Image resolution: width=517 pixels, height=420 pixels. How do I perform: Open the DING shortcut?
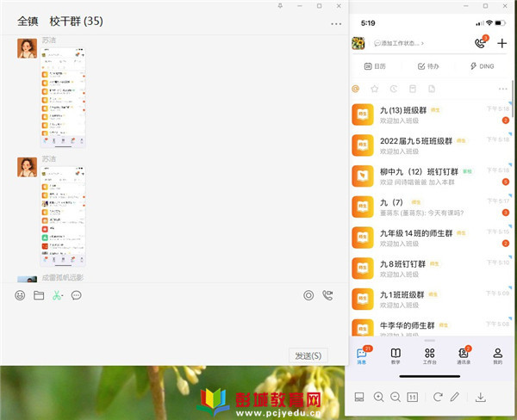click(482, 66)
